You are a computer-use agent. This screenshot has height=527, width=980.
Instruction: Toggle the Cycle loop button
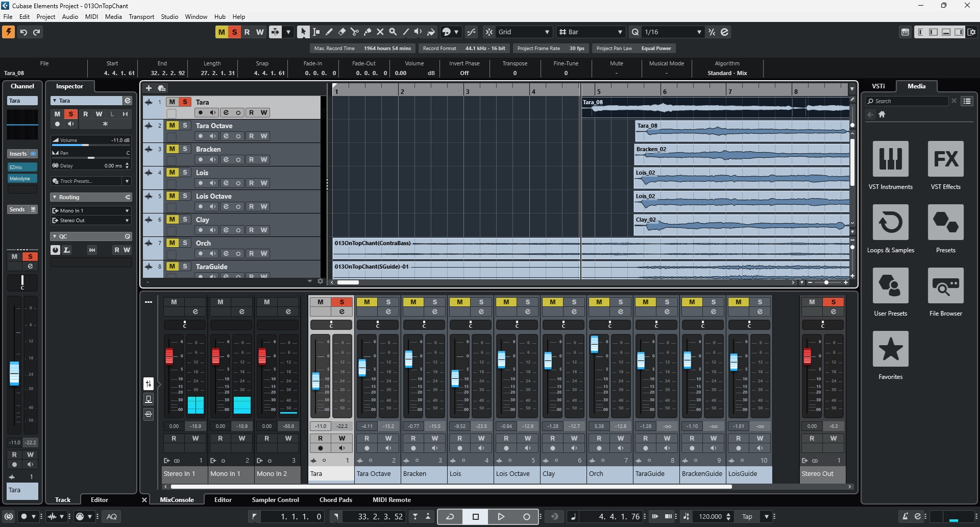(x=450, y=516)
